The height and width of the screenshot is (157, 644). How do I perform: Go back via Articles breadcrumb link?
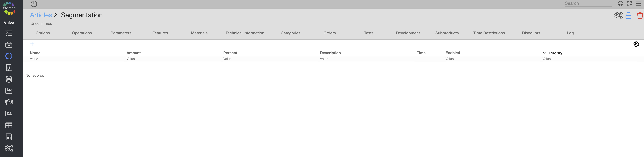point(41,15)
